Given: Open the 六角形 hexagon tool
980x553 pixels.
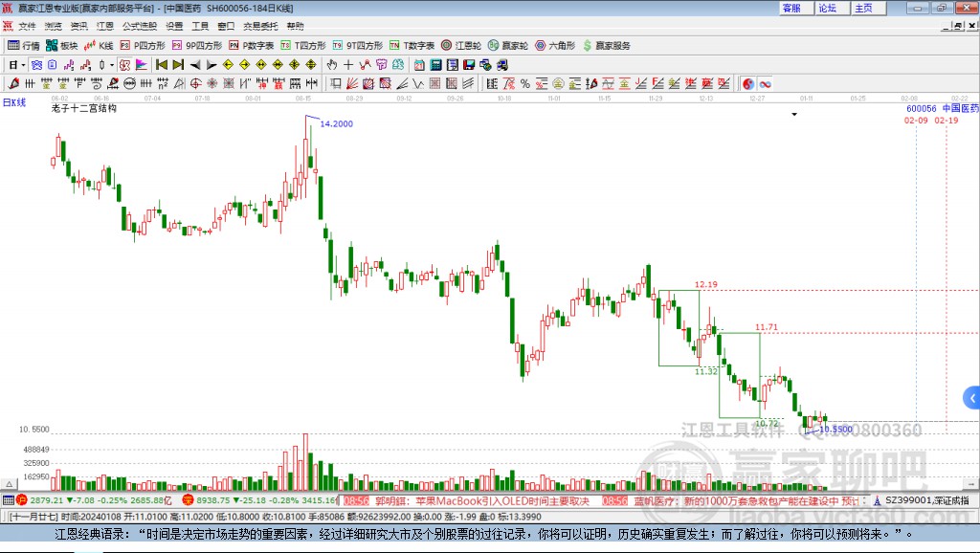Looking at the screenshot, I should pos(555,46).
